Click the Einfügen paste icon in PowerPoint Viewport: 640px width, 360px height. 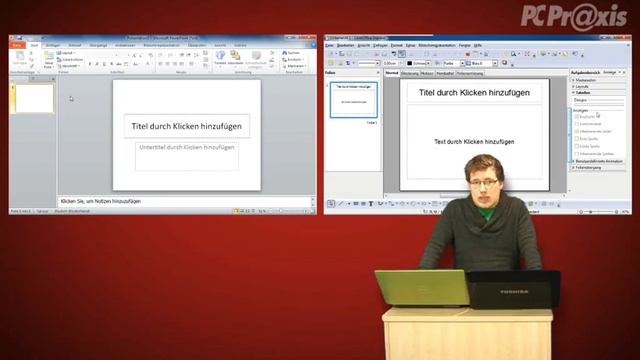tap(20, 56)
